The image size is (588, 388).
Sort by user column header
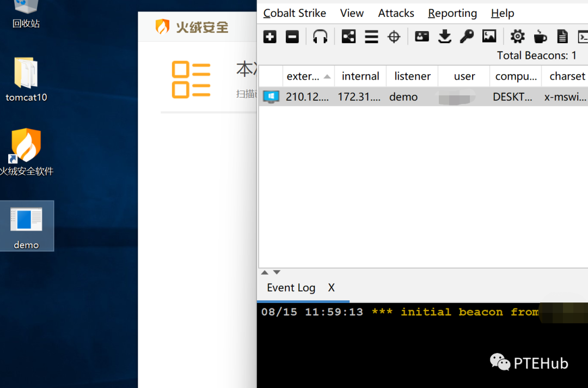point(464,76)
